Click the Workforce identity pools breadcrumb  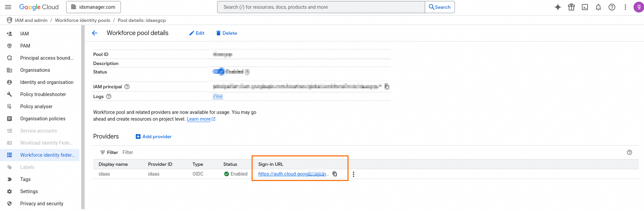coord(82,20)
